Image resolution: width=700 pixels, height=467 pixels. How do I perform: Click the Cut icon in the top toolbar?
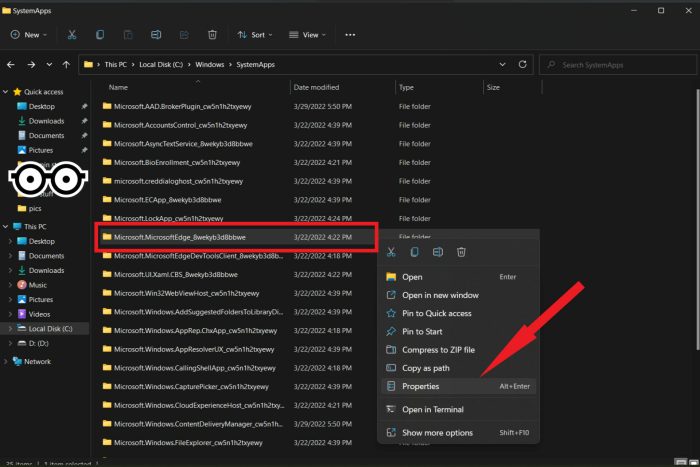[x=72, y=35]
